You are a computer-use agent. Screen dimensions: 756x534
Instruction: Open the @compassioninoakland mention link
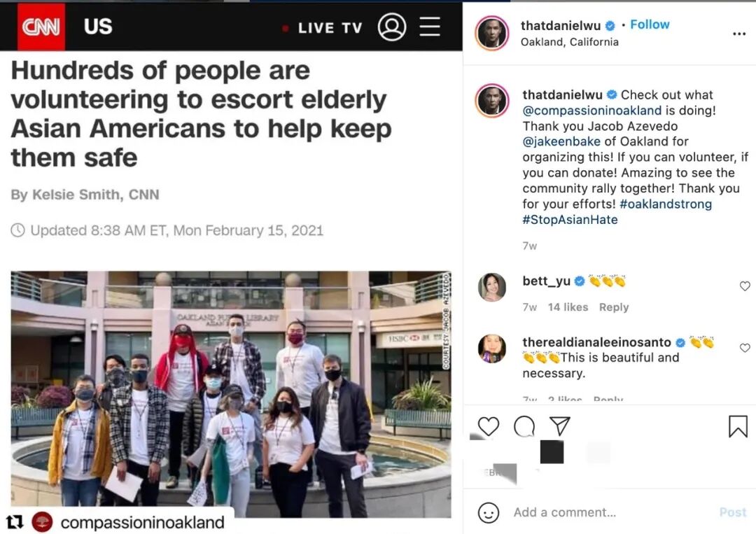pyautogui.click(x=591, y=111)
